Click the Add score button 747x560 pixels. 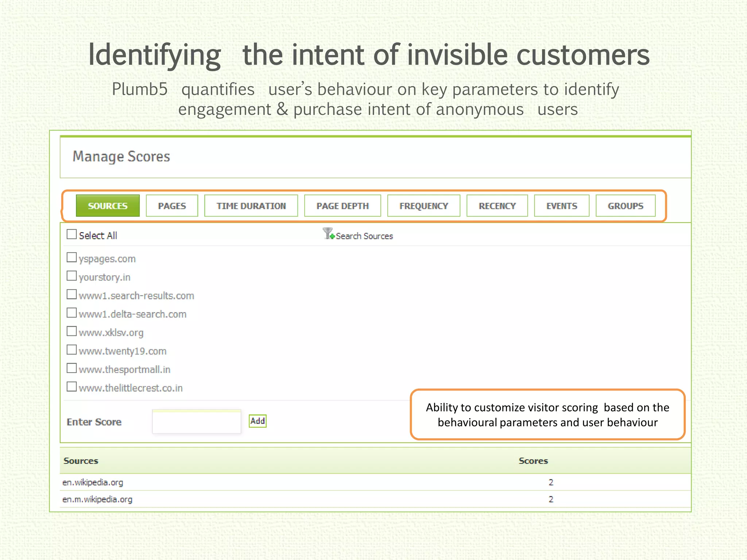pyautogui.click(x=258, y=421)
